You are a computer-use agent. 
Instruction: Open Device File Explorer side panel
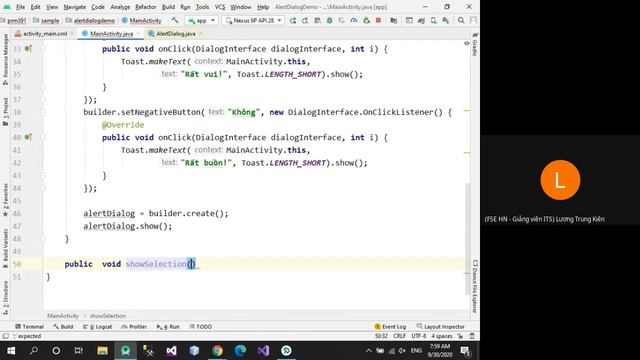pos(475,287)
